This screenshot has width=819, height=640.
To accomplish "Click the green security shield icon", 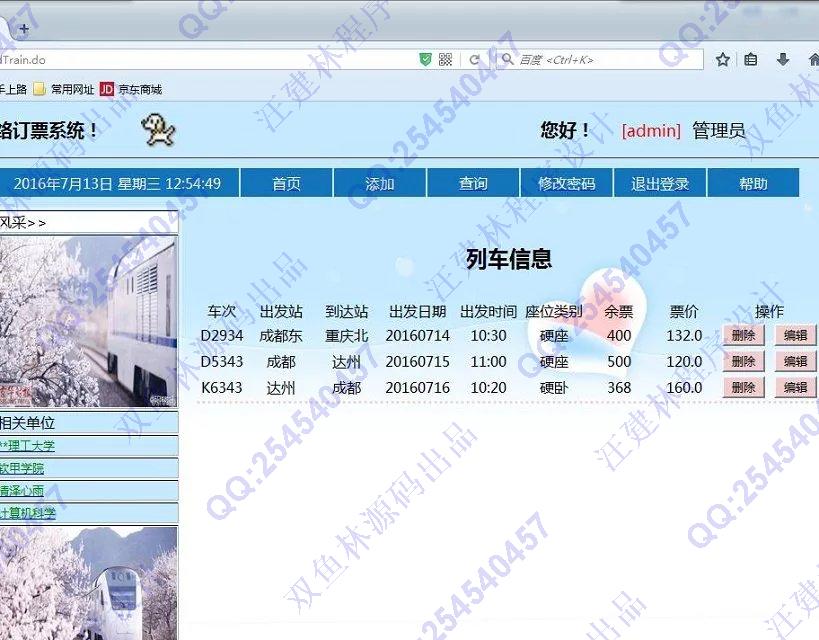I will [x=426, y=60].
